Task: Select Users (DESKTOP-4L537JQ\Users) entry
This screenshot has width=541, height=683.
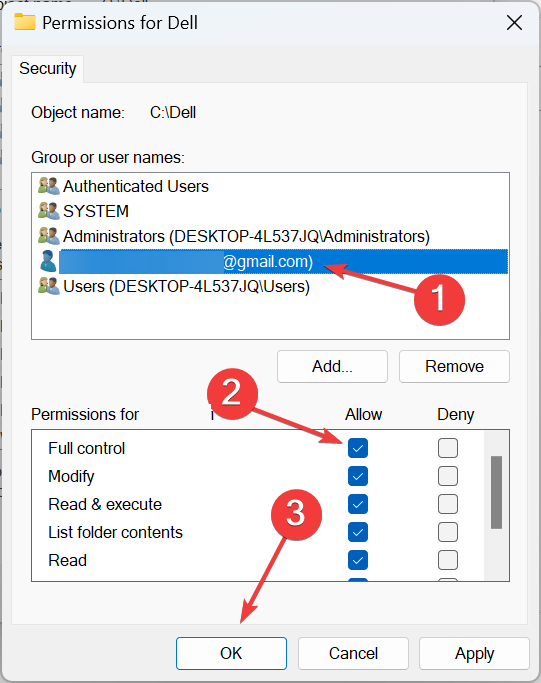Action: point(186,287)
